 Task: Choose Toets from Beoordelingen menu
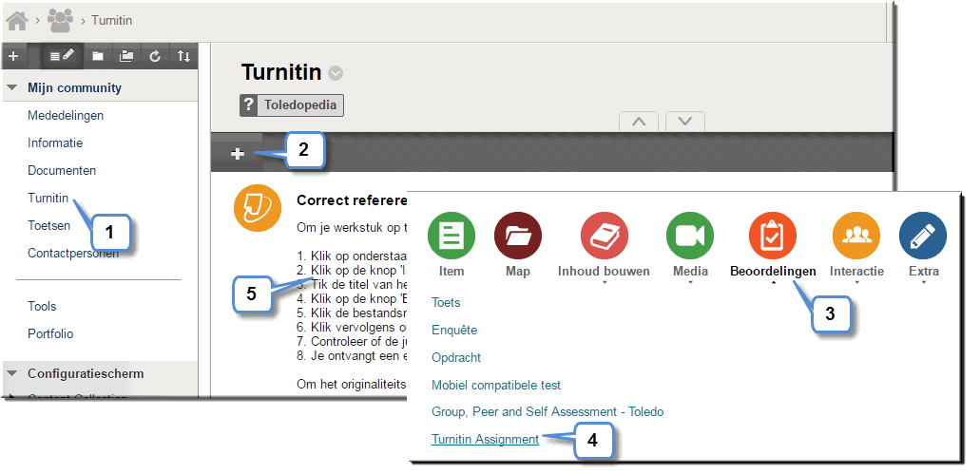point(446,303)
